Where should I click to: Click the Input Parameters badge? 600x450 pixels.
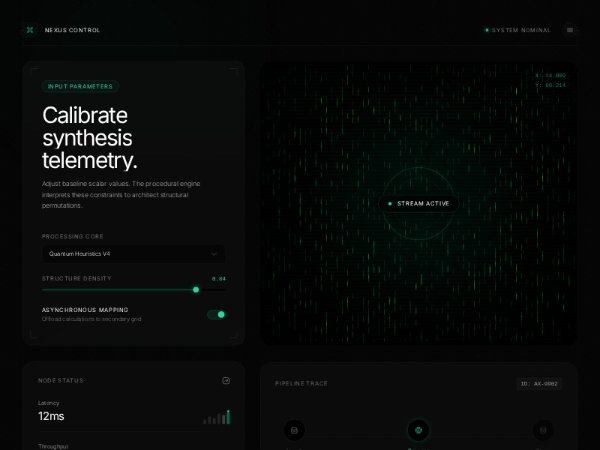[x=81, y=87]
